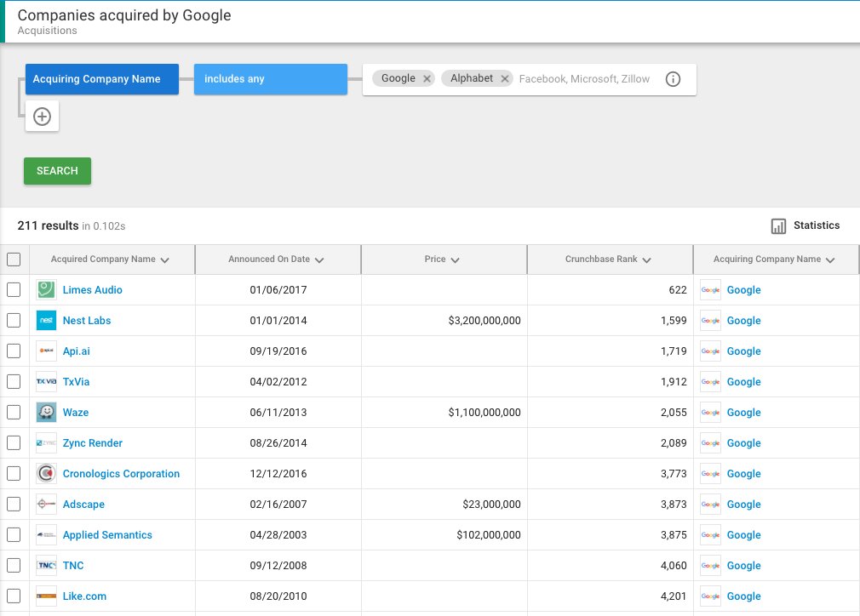Click the Statistics label
Viewport: 860px width, 616px height.
coord(816,225)
